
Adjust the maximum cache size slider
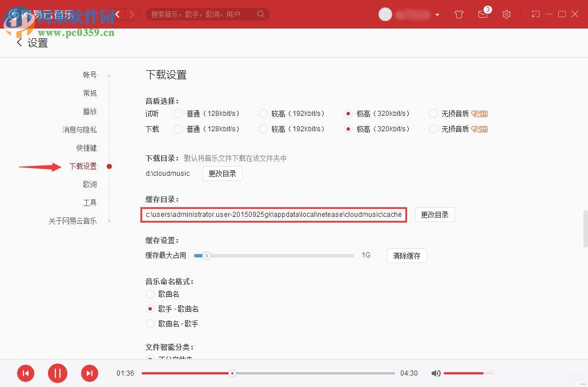click(206, 256)
